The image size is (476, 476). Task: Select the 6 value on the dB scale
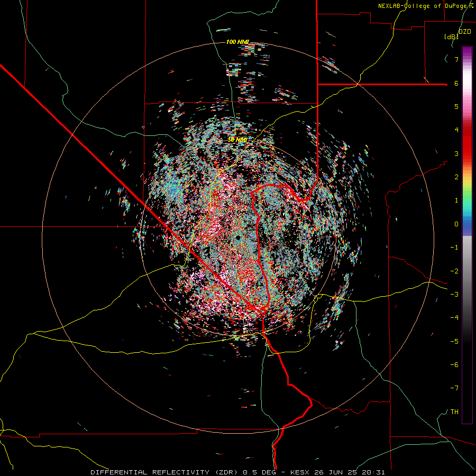click(456, 83)
